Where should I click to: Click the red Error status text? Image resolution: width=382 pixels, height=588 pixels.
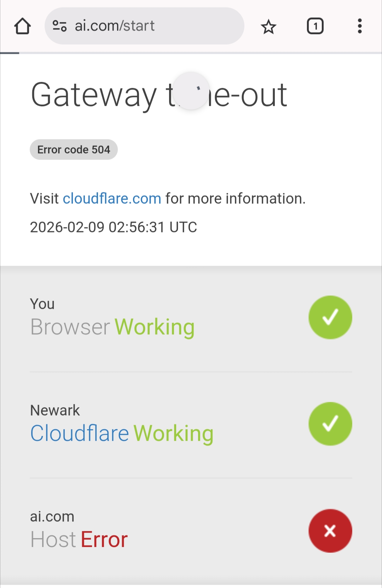click(104, 540)
